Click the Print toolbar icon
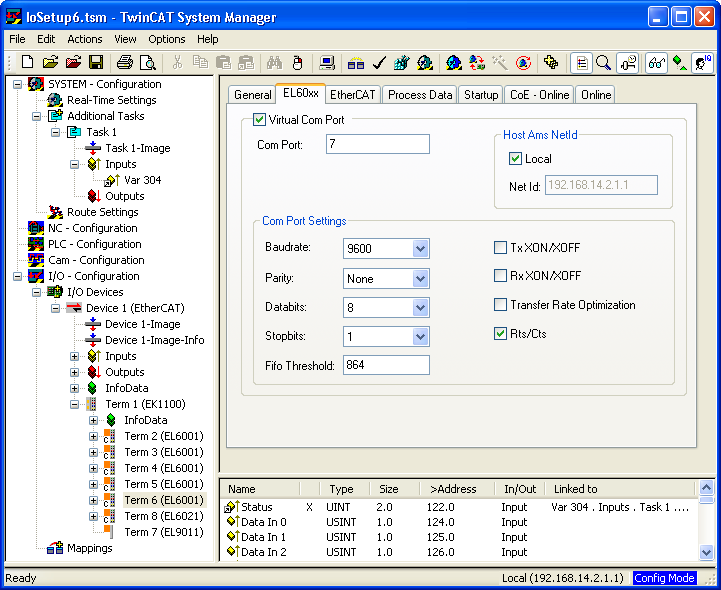721x590 pixels. pos(124,62)
